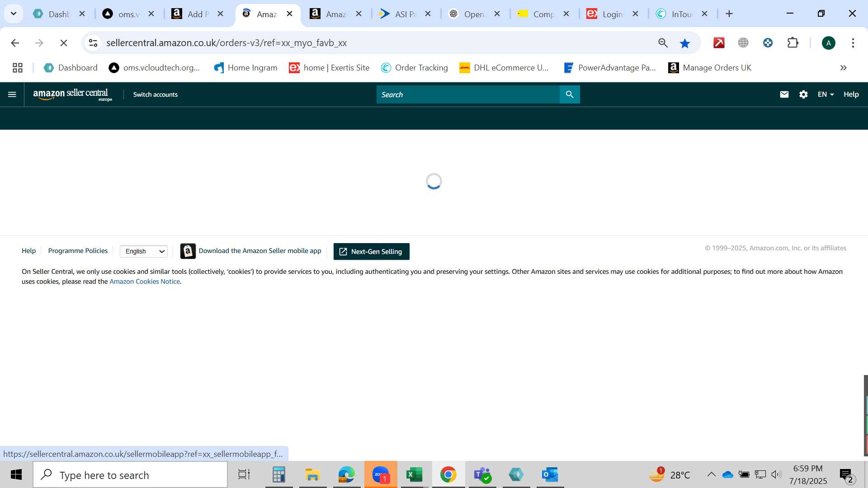
Task: Open the Windows Start menu
Action: [x=16, y=475]
